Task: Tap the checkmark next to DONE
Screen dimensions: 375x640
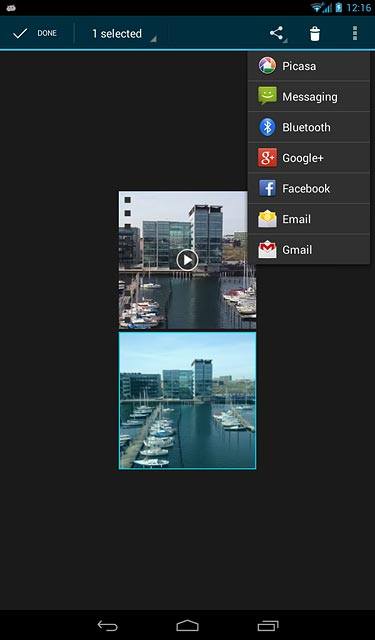Action: tap(20, 33)
